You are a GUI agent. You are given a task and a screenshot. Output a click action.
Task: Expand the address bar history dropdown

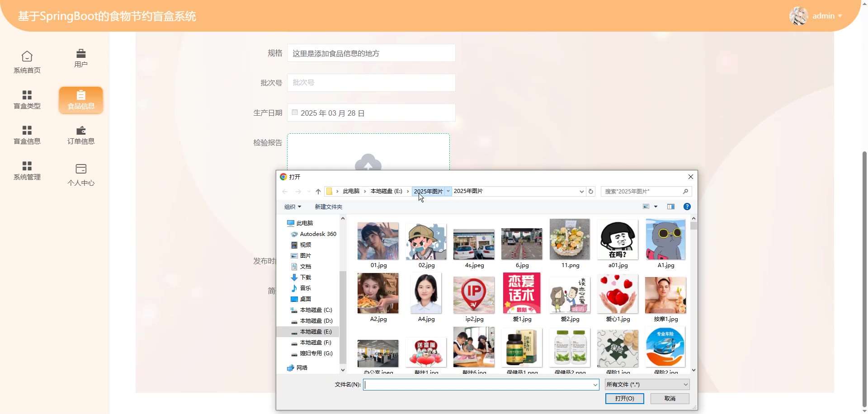tap(582, 192)
